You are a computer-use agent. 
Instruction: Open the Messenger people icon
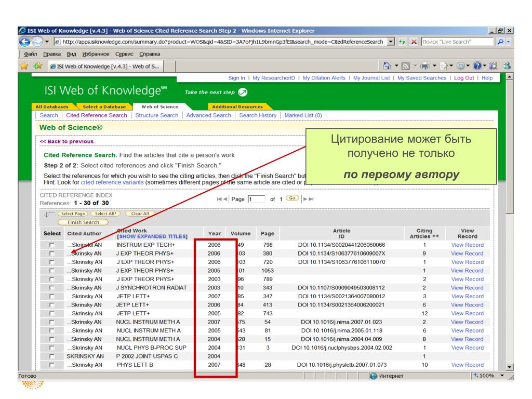click(507, 66)
